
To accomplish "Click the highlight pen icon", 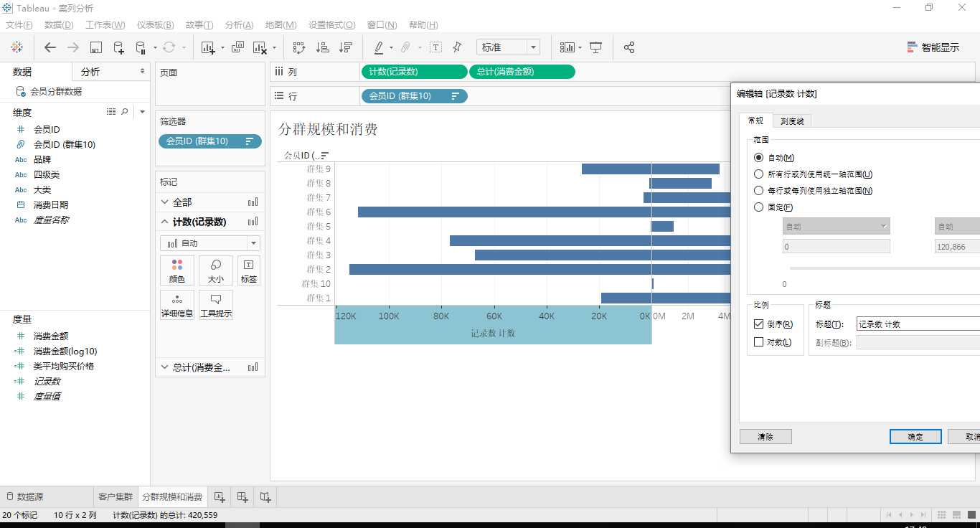I will click(379, 47).
